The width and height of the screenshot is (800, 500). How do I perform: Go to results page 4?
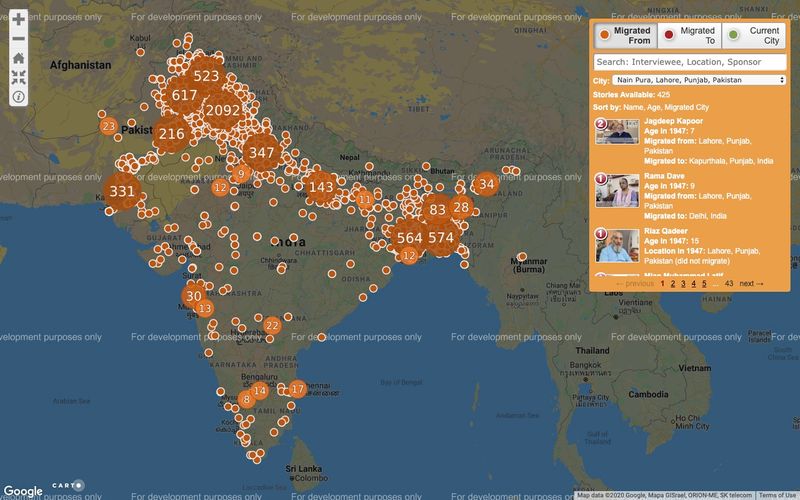693,284
